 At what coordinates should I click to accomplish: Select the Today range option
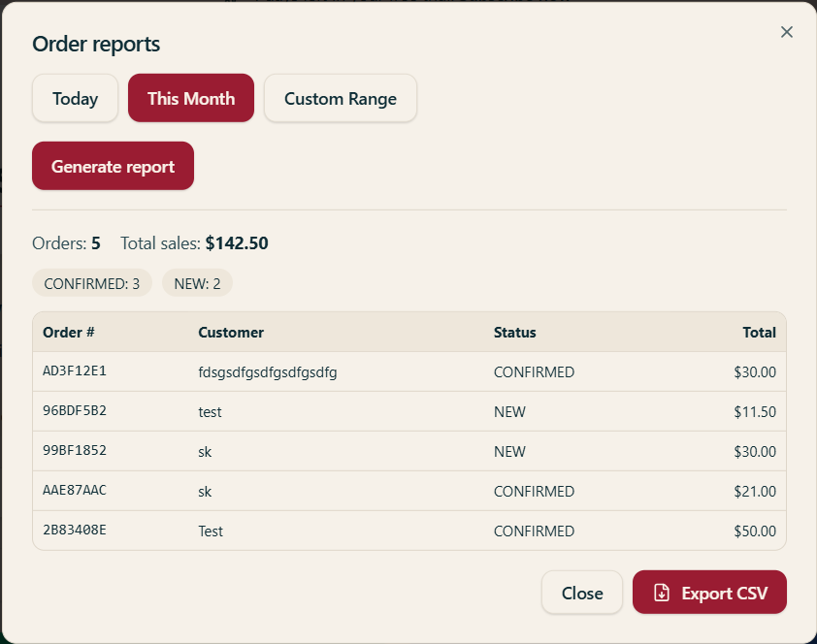pos(75,98)
